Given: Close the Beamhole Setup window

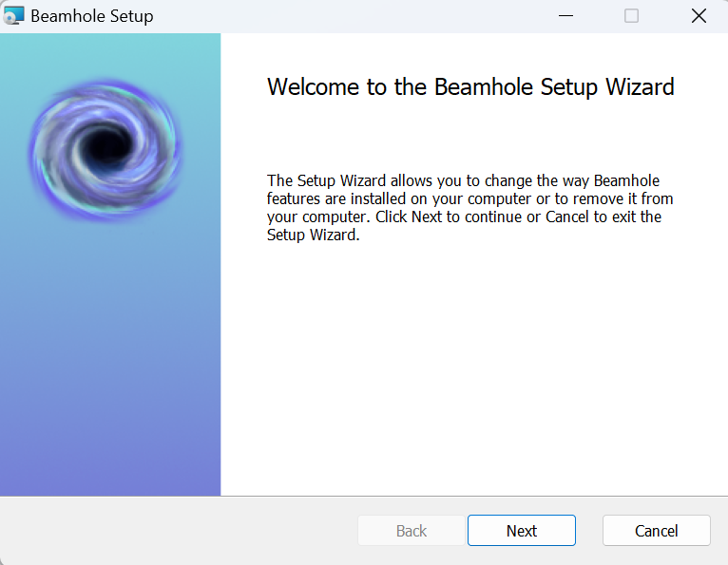Looking at the screenshot, I should pyautogui.click(x=699, y=16).
